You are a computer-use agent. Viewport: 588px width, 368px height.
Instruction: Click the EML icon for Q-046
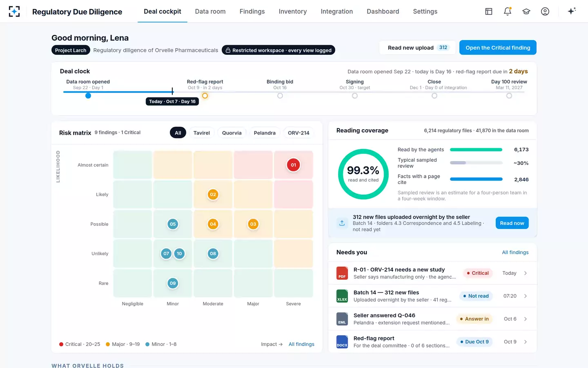[342, 319]
